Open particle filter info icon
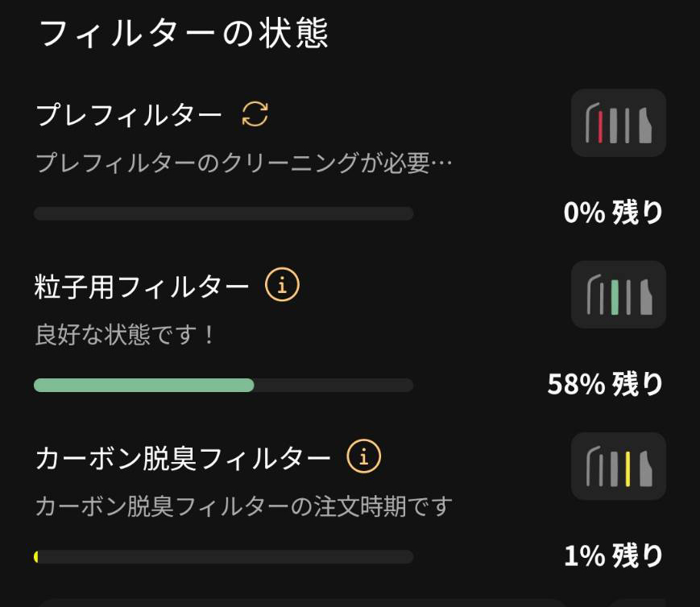The height and width of the screenshot is (607, 700). point(282,285)
